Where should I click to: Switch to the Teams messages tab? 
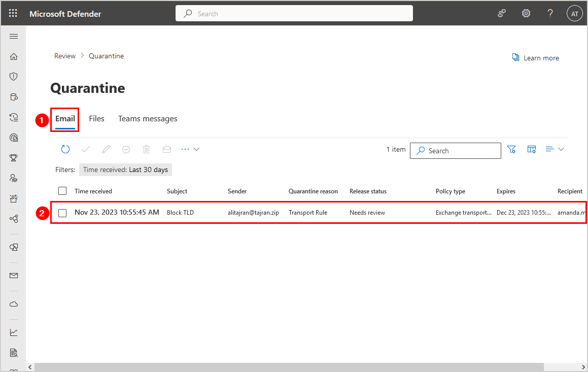pos(148,119)
